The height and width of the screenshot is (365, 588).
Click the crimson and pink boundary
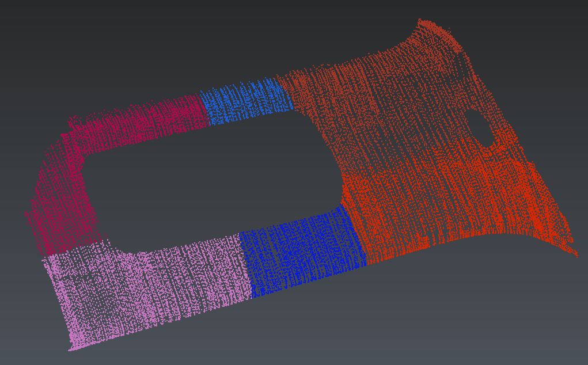[75, 254]
